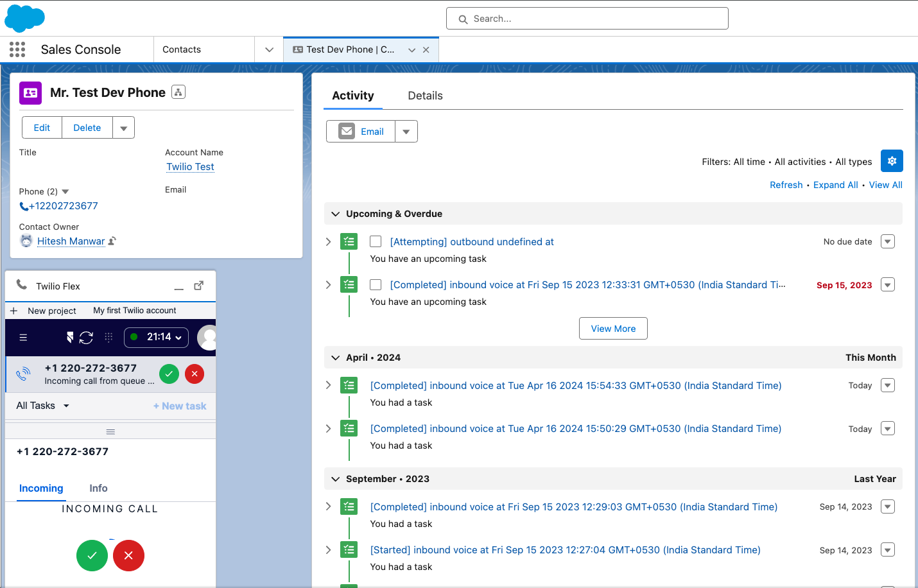This screenshot has width=918, height=588.
Task: Click the incoming call phone icon in task row
Action: (x=23, y=374)
